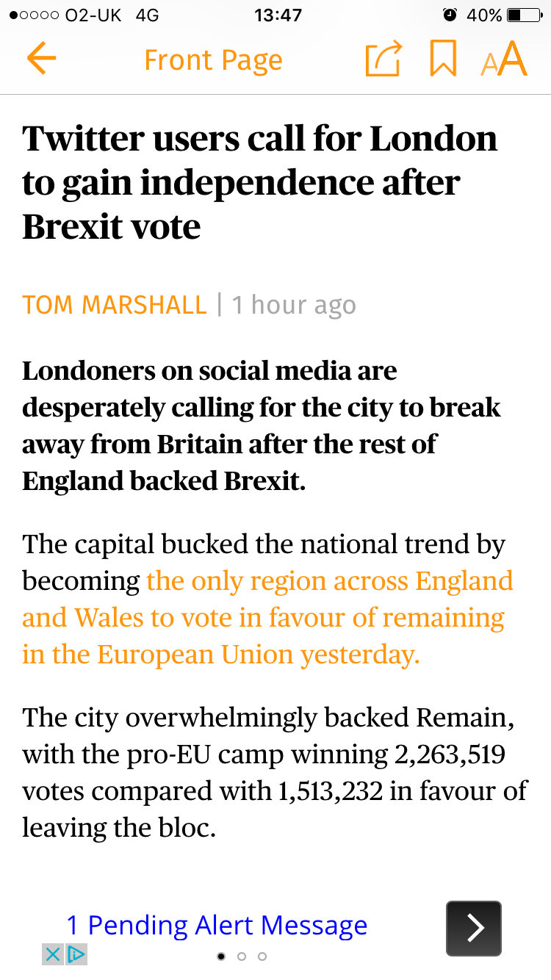The width and height of the screenshot is (551, 980).
Task: Tap the Front Page header title
Action: (213, 60)
